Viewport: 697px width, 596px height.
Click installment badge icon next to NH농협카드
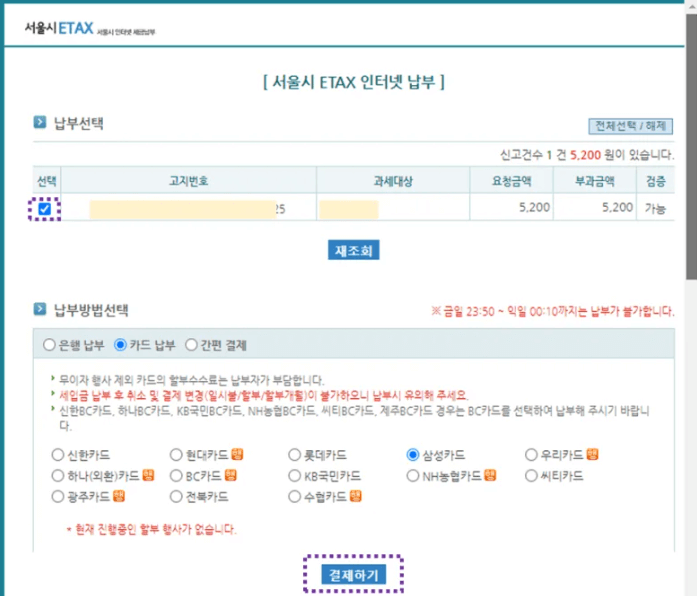[x=489, y=475]
